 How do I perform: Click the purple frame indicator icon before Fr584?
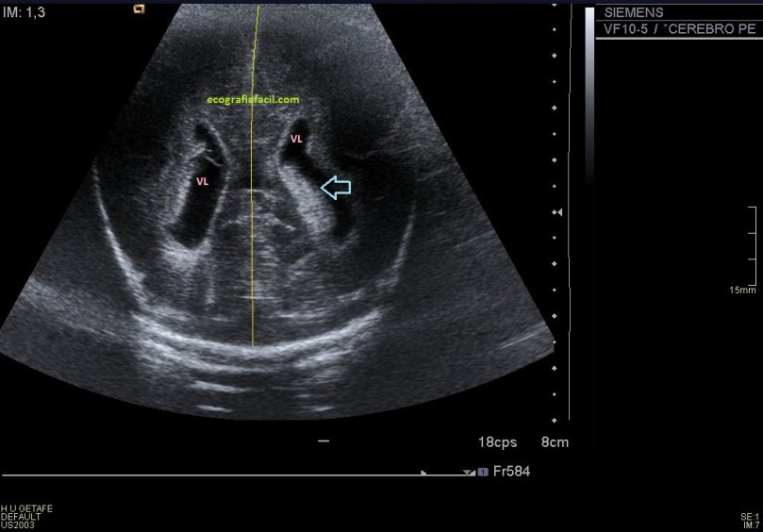click(x=482, y=472)
